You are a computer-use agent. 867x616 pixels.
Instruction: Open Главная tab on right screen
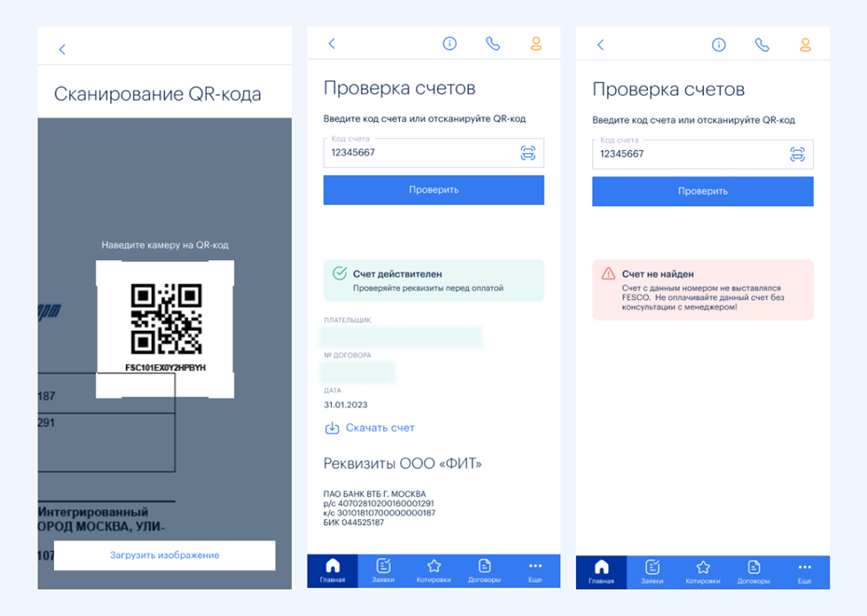click(601, 572)
